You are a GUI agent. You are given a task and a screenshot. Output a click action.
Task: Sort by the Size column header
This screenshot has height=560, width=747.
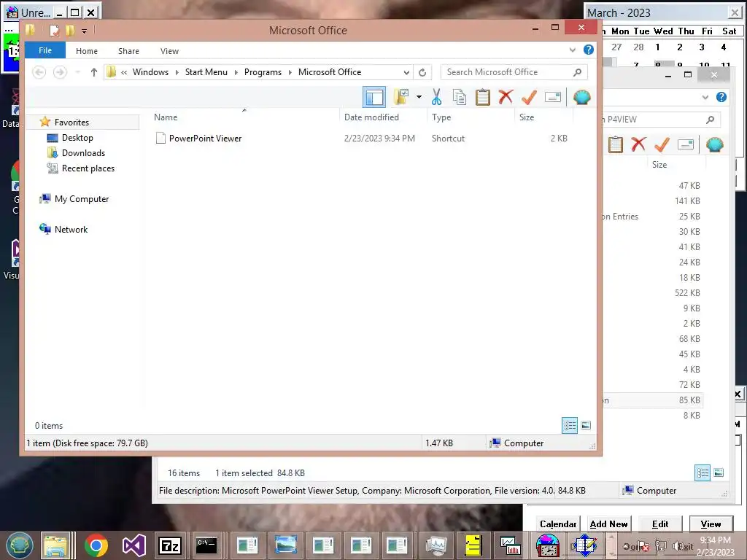[527, 117]
